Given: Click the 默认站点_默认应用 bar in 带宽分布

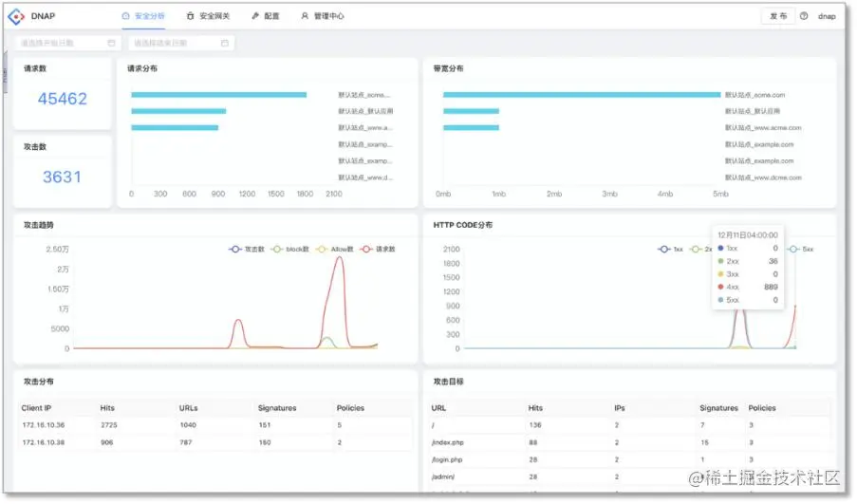Looking at the screenshot, I should 471,111.
